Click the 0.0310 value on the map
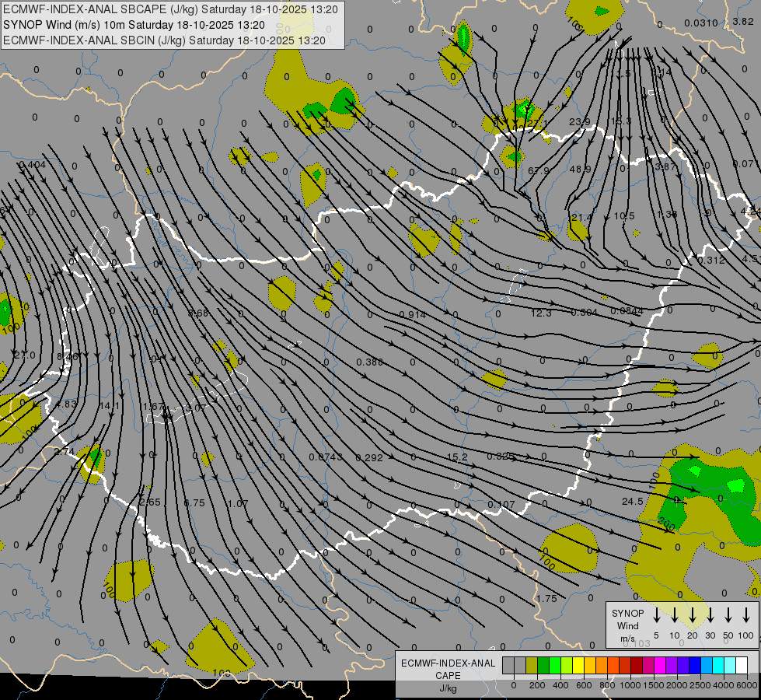 [x=701, y=23]
